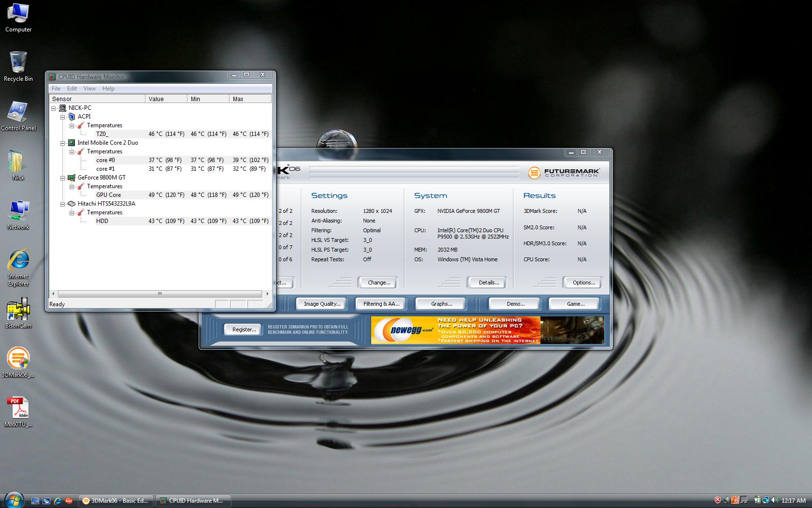Open the Security Center tray shield icon

[718, 500]
